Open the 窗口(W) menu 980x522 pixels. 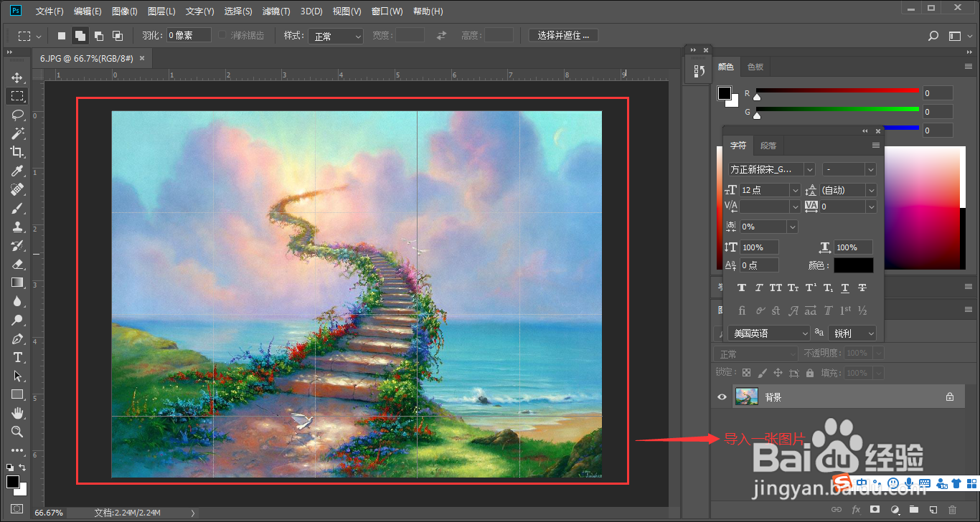[387, 11]
